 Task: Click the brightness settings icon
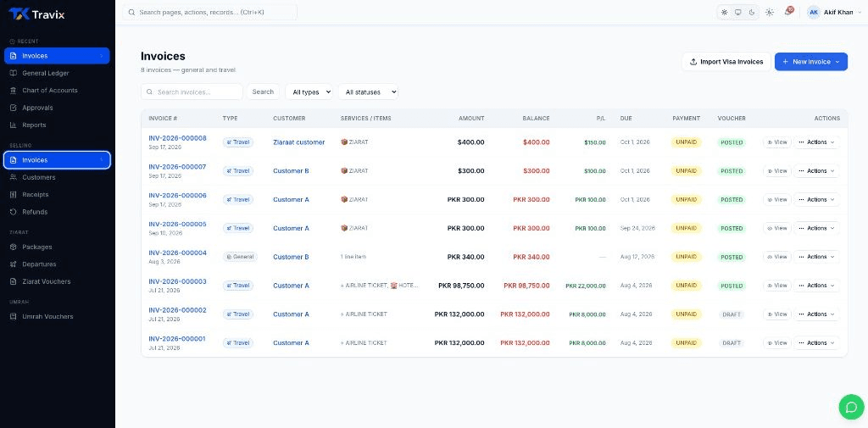pyautogui.click(x=770, y=12)
